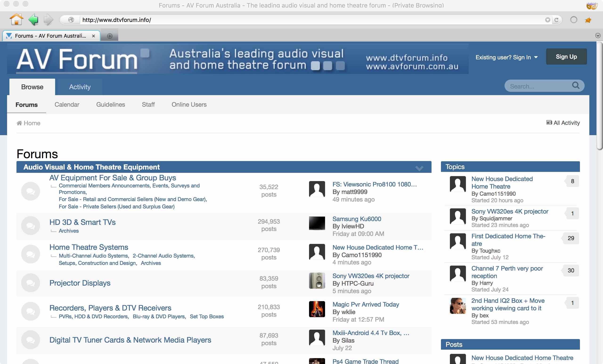
Task: Click the globe icon in address bar
Action: click(x=71, y=20)
